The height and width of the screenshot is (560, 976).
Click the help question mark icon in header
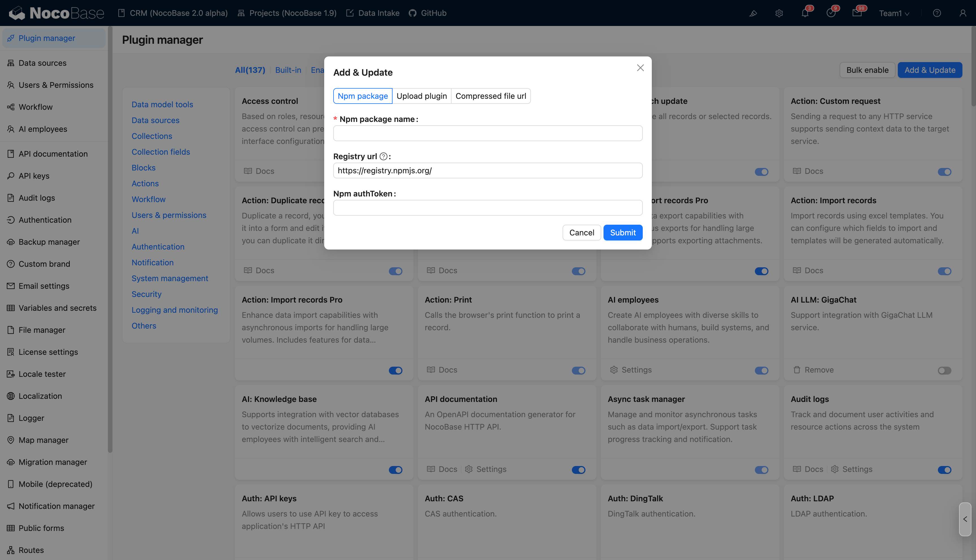(937, 14)
